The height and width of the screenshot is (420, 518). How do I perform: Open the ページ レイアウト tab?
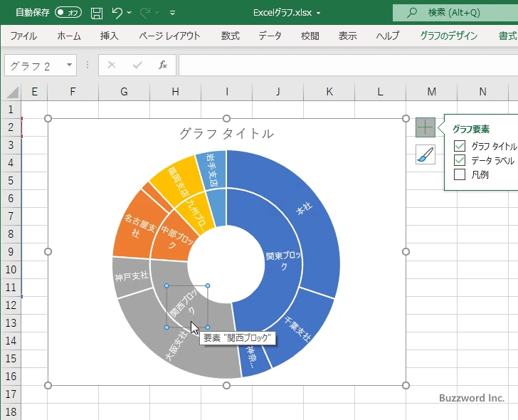pos(169,36)
